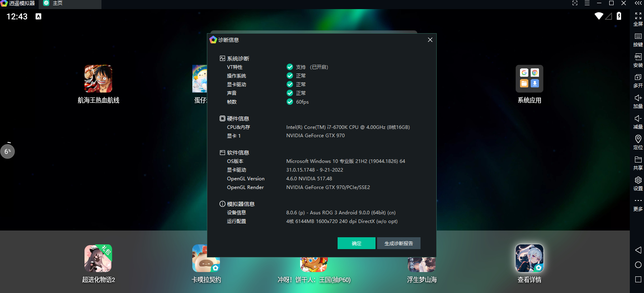Click the 逍遥模拟器 logo in title bar
644x293 pixels.
(x=4, y=3)
